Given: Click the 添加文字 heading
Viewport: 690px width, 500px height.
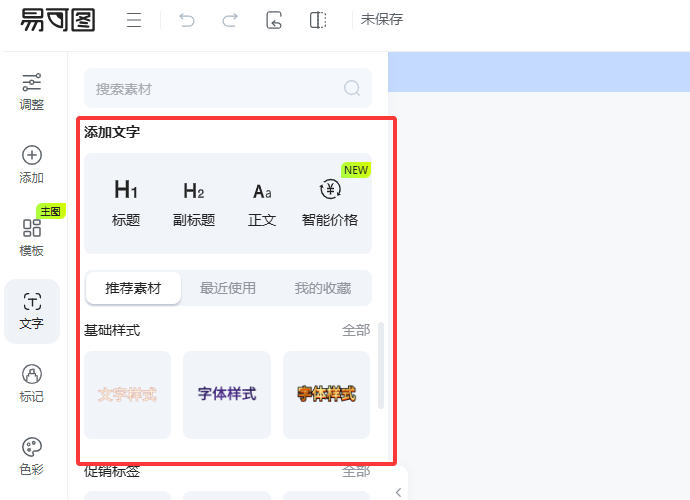Looking at the screenshot, I should 112,132.
